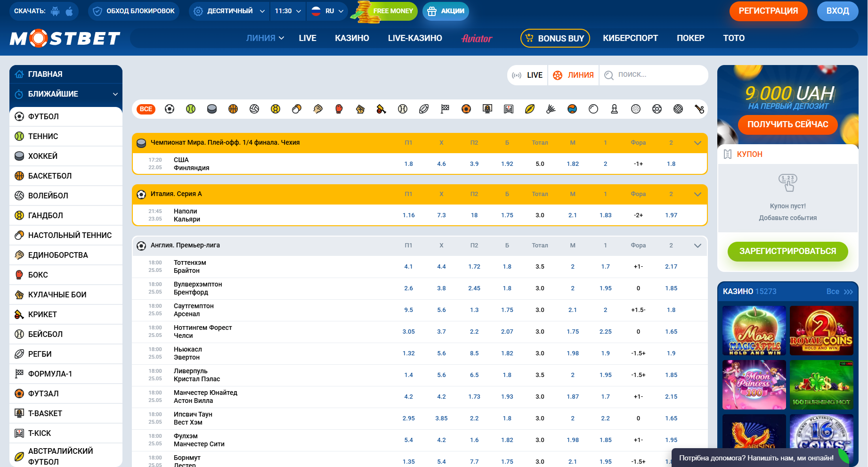The width and height of the screenshot is (868, 467).
Task: Open the RU language dropdown
Action: click(327, 11)
